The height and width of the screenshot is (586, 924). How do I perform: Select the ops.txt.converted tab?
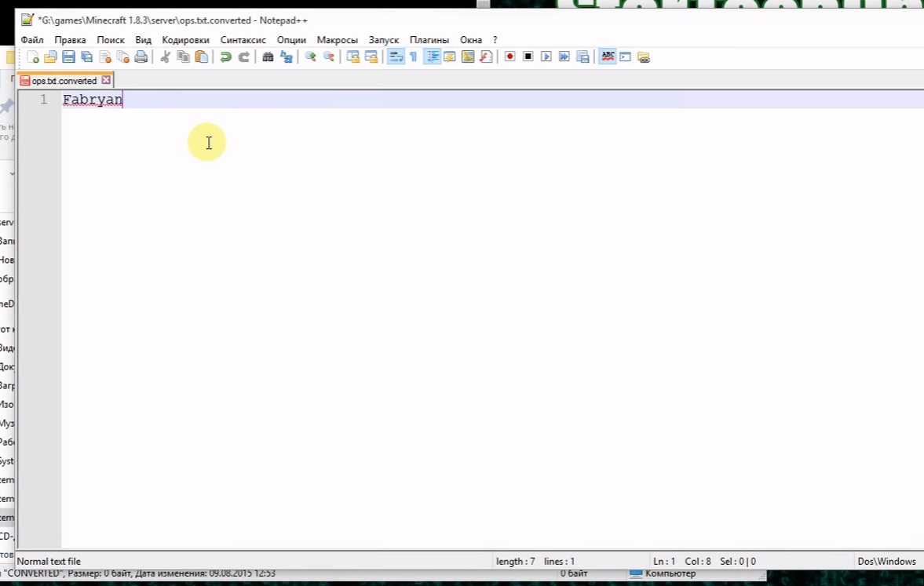coord(64,81)
